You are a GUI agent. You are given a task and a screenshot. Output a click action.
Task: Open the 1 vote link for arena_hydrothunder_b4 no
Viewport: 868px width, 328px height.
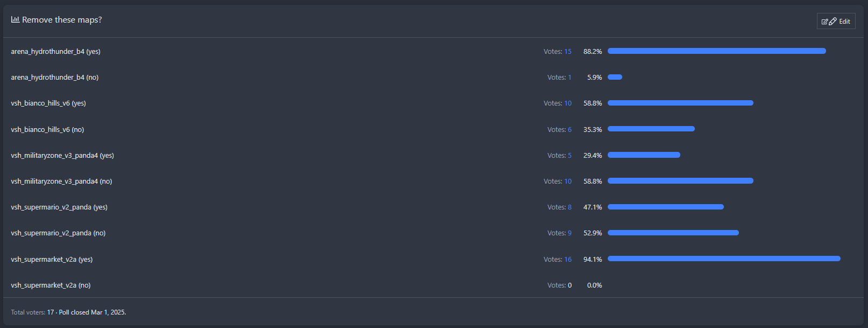(570, 78)
